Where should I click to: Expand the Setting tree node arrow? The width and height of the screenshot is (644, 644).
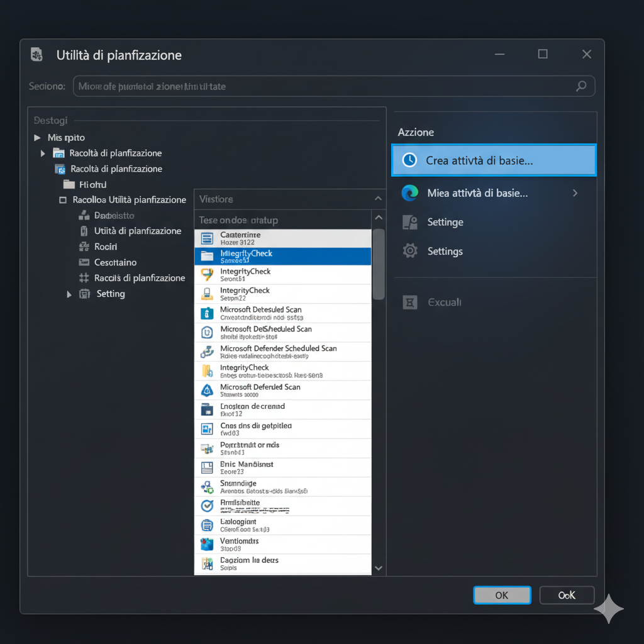[69, 294]
